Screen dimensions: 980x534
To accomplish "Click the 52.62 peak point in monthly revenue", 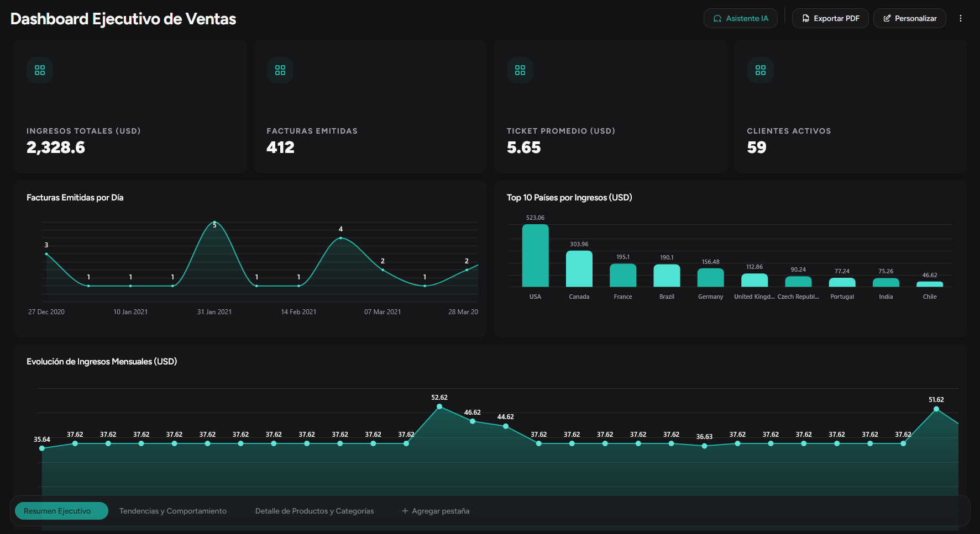I will (439, 406).
